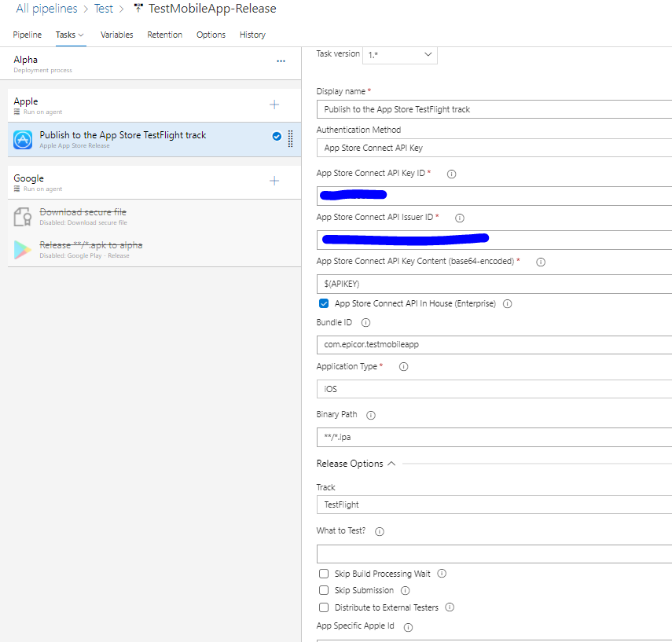This screenshot has height=642, width=672.
Task: Add a task to Google agent job
Action: pos(274,181)
